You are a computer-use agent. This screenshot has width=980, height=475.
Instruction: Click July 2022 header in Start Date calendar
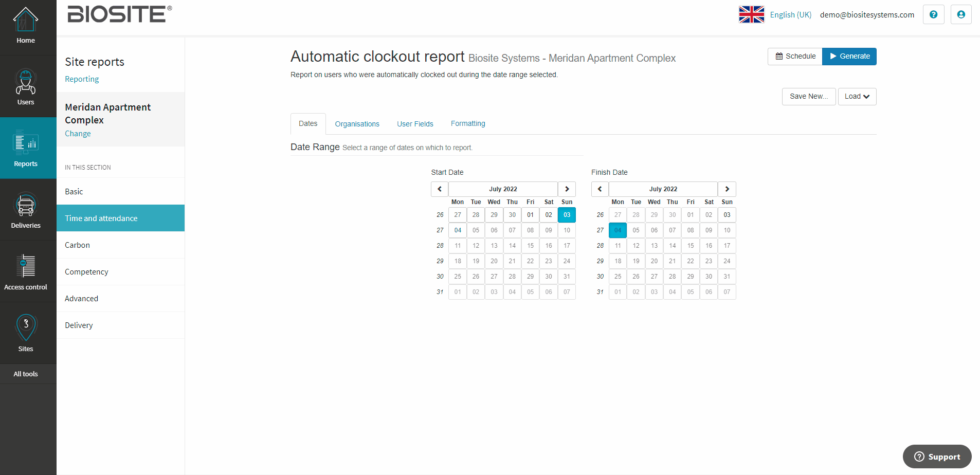point(503,189)
